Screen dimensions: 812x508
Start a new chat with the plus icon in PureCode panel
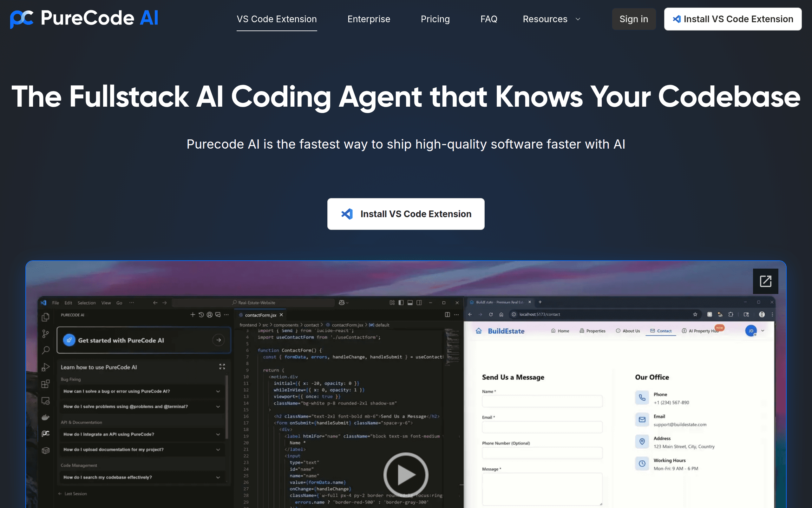193,314
